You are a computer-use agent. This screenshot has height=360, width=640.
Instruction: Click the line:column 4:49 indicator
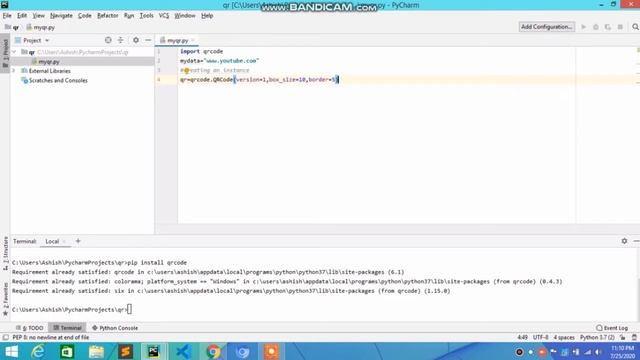click(522, 338)
